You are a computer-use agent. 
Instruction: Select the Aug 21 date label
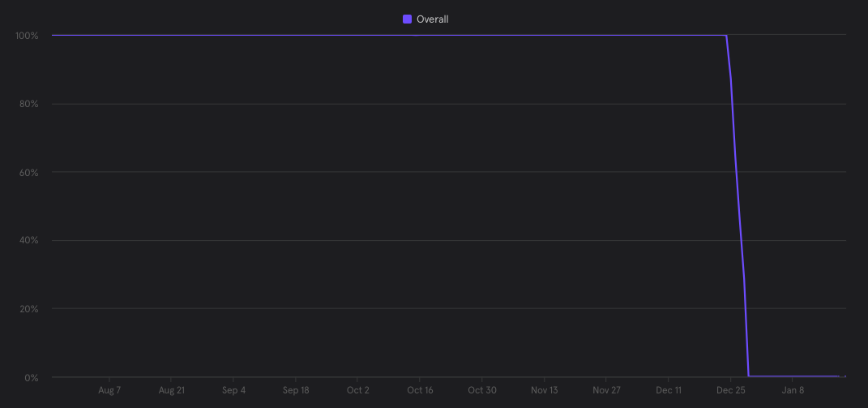pos(172,390)
